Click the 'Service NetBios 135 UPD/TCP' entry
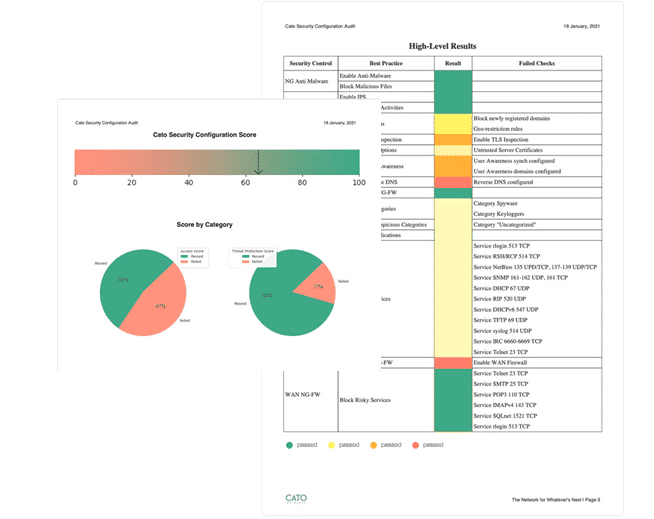The height and width of the screenshot is (519, 654). pyautogui.click(x=536, y=267)
